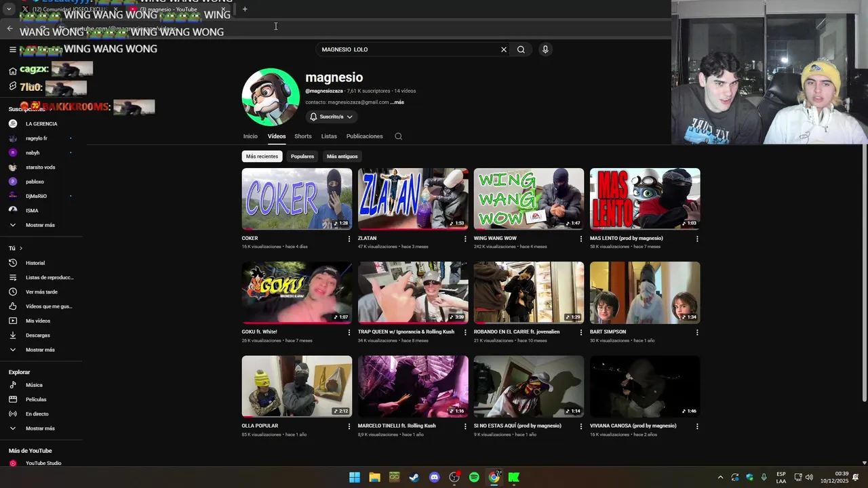Start voice search with the microphone icon
This screenshot has height=488, width=868.
coord(545,49)
